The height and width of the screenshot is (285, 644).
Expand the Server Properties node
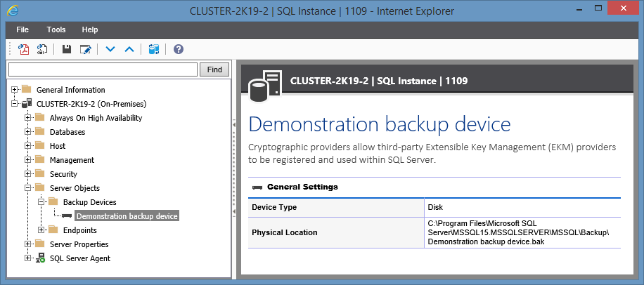coord(28,244)
